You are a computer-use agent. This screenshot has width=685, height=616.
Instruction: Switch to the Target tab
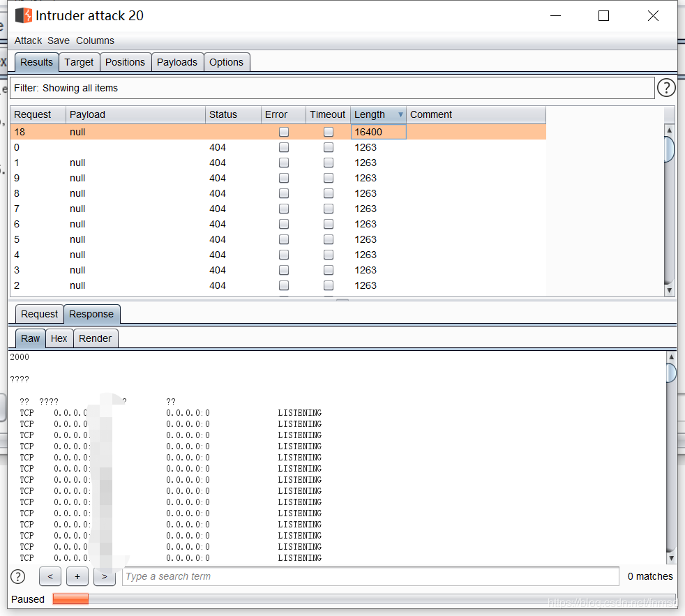pyautogui.click(x=79, y=62)
